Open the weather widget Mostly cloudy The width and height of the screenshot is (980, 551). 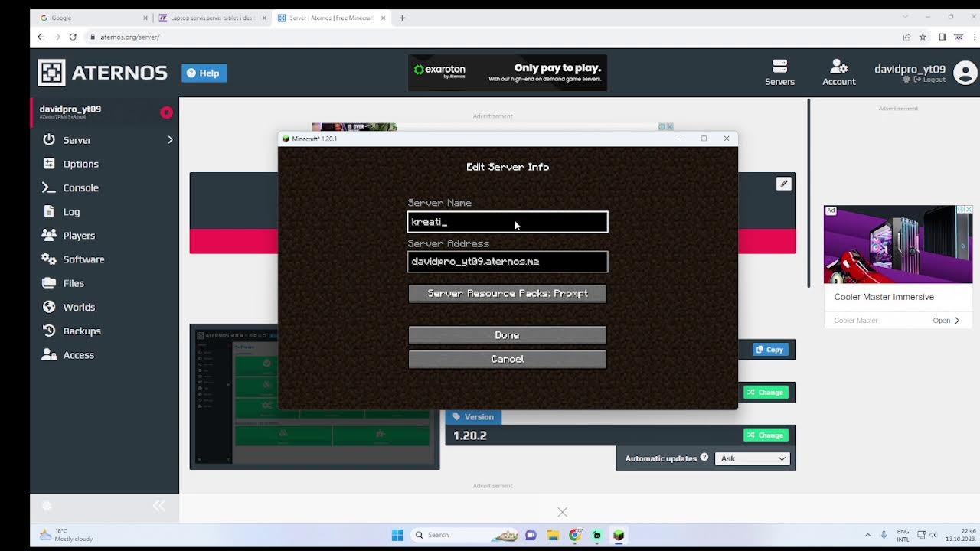coord(67,535)
